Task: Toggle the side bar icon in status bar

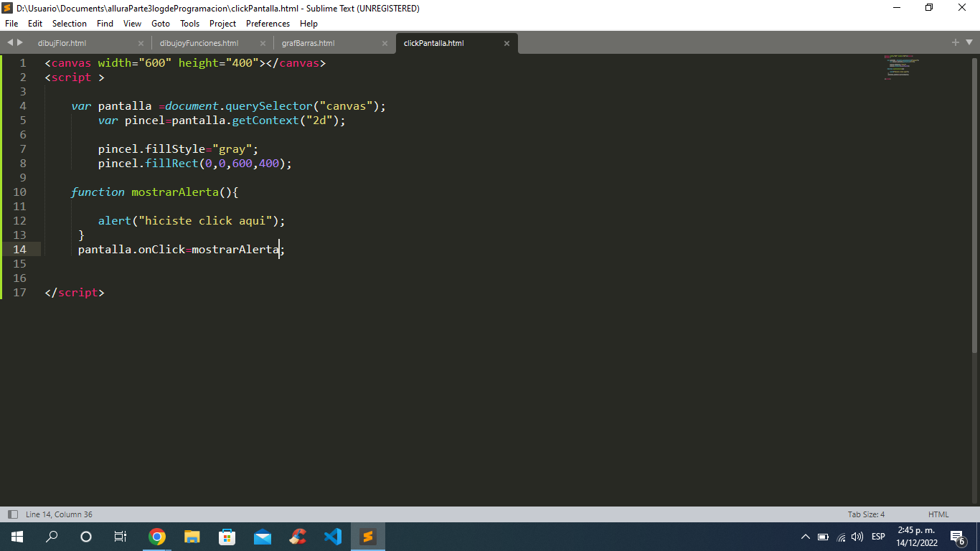Action: point(12,514)
